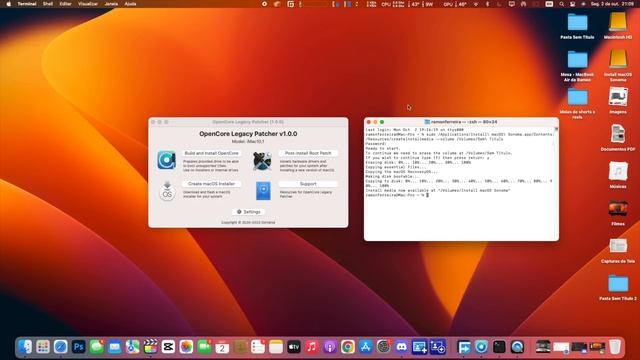Open the Visualizar menu
Image resolution: width=640 pixels, height=360 pixels.
(88, 4)
